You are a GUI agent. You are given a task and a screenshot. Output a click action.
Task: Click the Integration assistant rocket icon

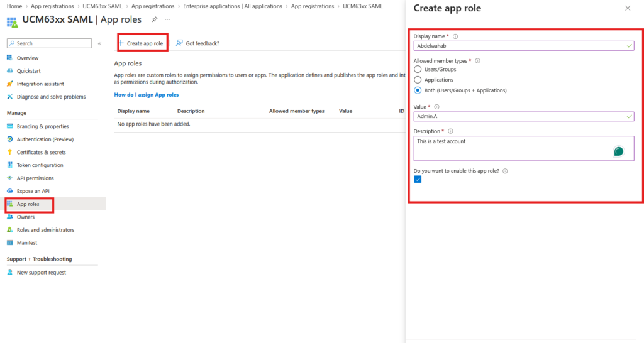click(x=9, y=84)
